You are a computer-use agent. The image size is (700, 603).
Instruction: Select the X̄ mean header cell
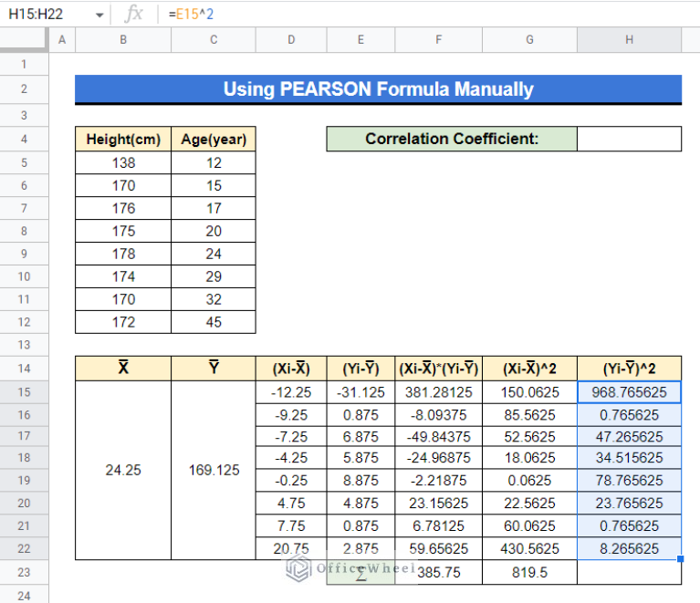[x=123, y=369]
